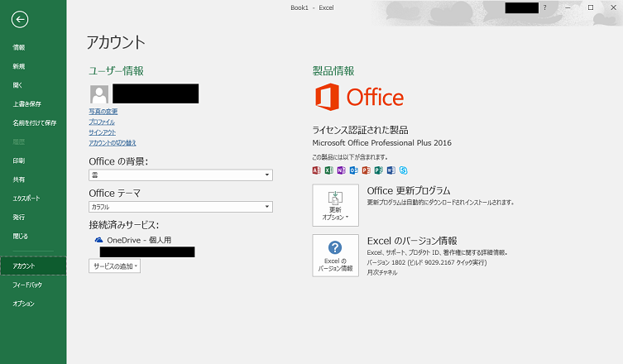Screen dimensions: 623x364
Task: Open the プロファイル link
Action: click(102, 122)
